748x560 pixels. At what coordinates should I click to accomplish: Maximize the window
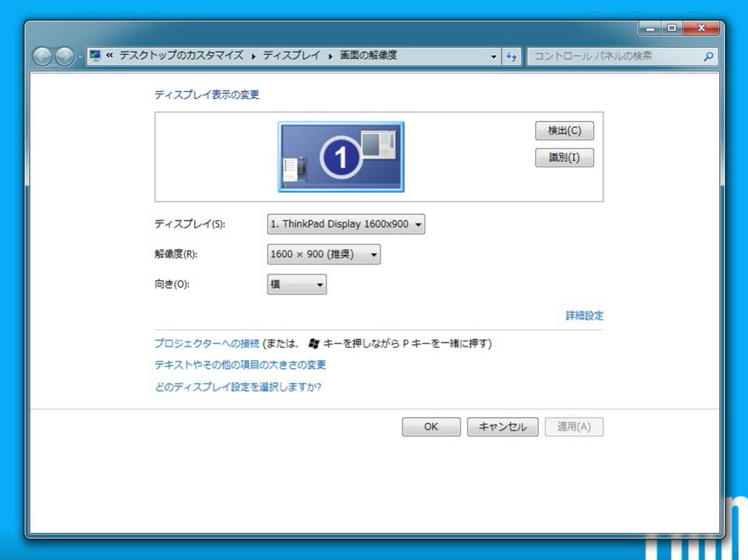pyautogui.click(x=672, y=28)
